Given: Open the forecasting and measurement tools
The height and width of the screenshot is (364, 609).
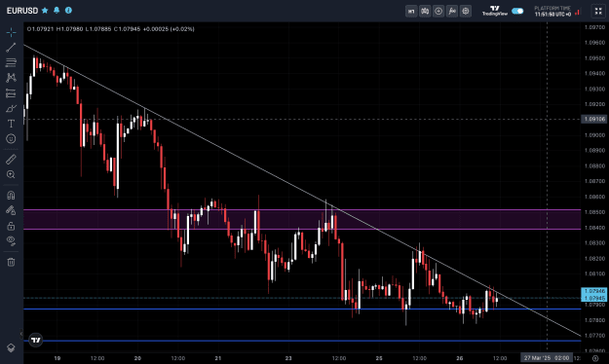Looking at the screenshot, I should (11, 93).
